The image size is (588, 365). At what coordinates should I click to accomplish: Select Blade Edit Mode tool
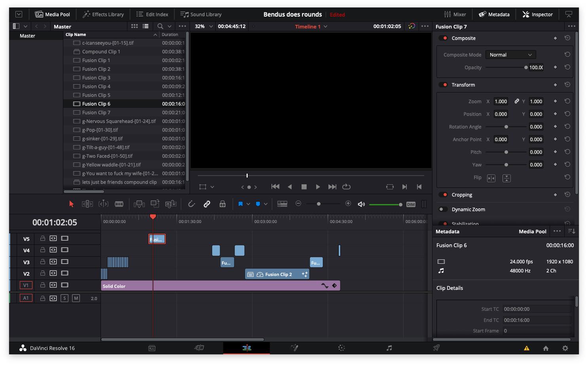pyautogui.click(x=119, y=204)
